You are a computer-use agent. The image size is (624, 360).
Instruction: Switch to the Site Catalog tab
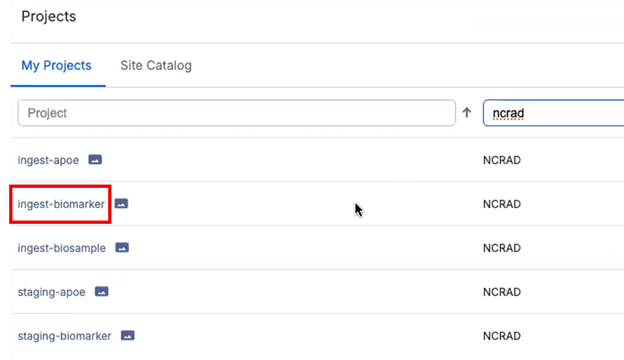click(156, 65)
